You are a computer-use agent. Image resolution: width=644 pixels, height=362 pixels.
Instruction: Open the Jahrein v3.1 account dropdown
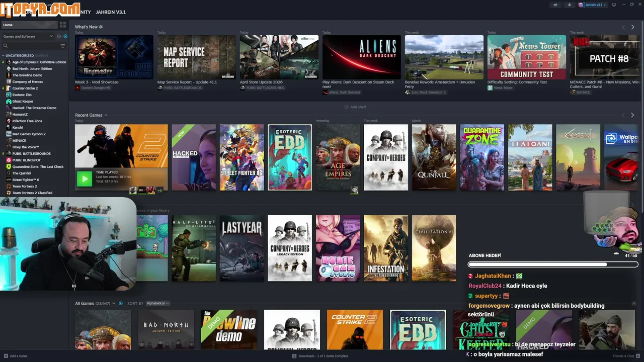[593, 5]
